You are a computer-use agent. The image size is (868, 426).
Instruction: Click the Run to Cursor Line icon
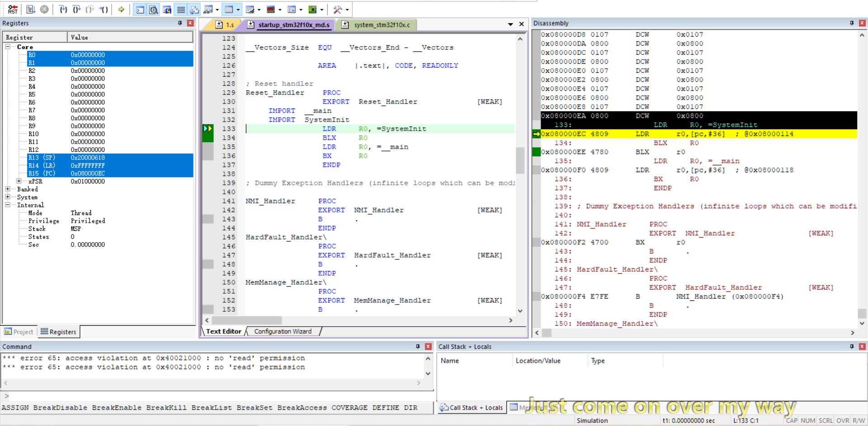pos(104,9)
